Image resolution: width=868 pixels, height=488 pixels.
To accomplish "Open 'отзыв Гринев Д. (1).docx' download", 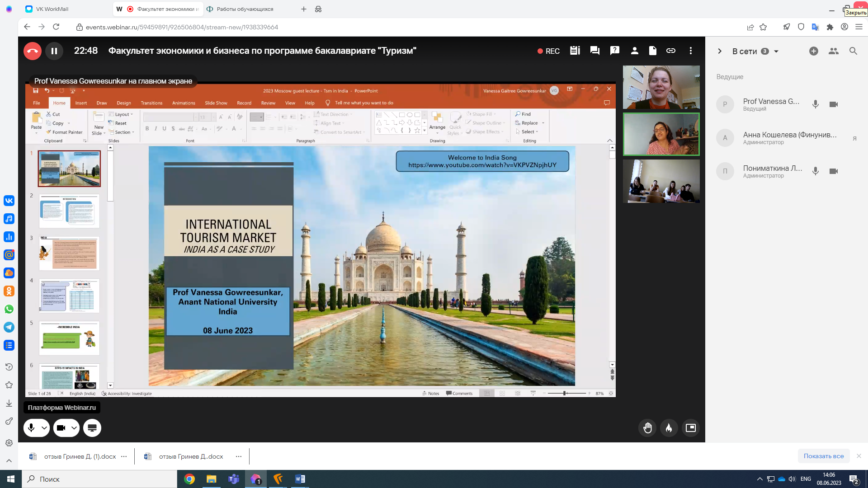I will (x=80, y=456).
